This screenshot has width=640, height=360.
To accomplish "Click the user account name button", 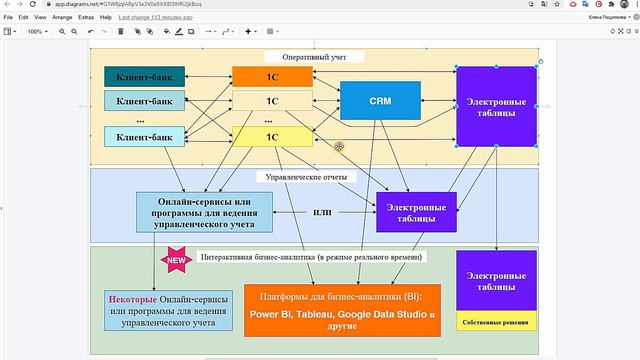I will pos(609,18).
